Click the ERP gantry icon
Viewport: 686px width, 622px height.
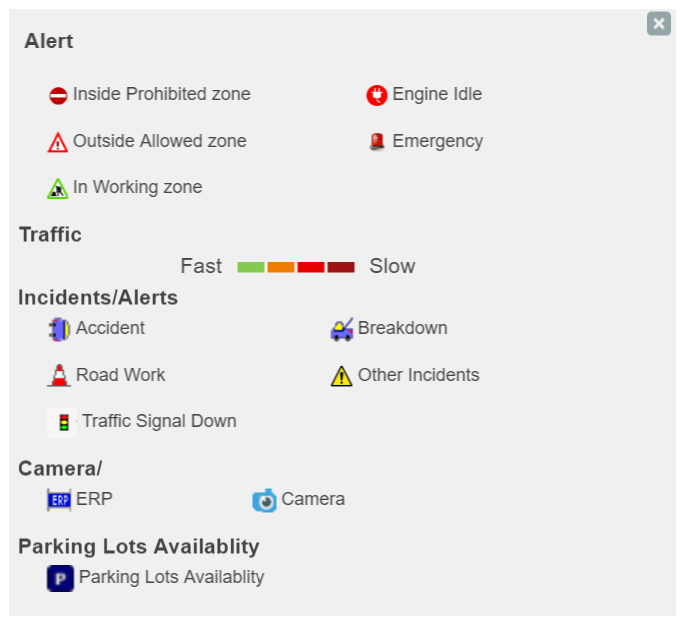point(59,500)
